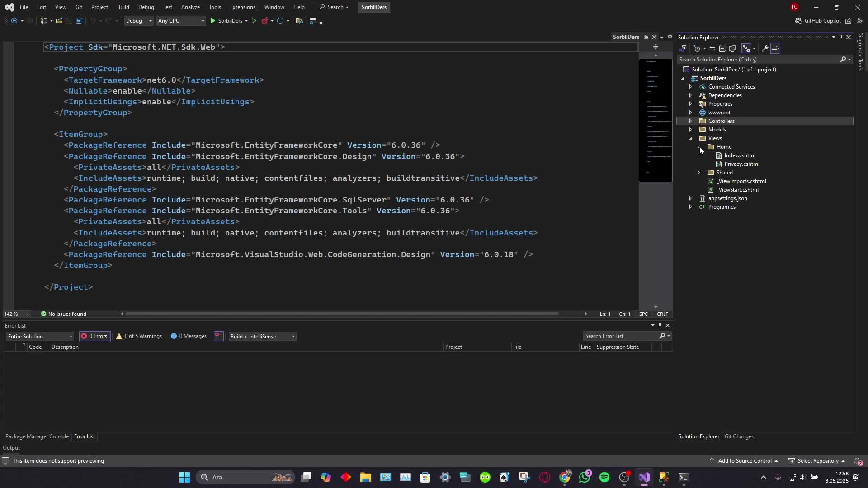
Task: Open the 142 % zoom dropdown
Action: point(17,314)
